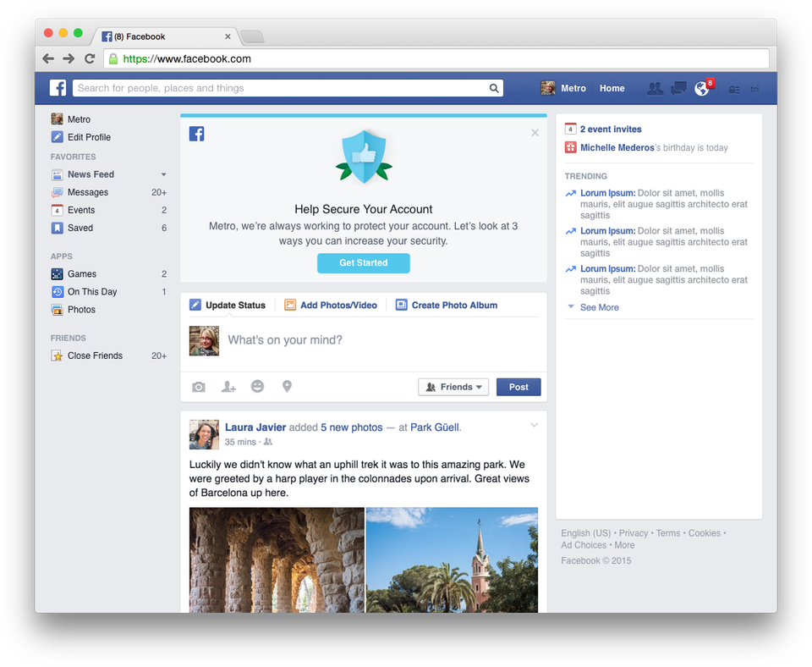
Task: Open privacy shortcuts lock icon
Action: point(734,89)
